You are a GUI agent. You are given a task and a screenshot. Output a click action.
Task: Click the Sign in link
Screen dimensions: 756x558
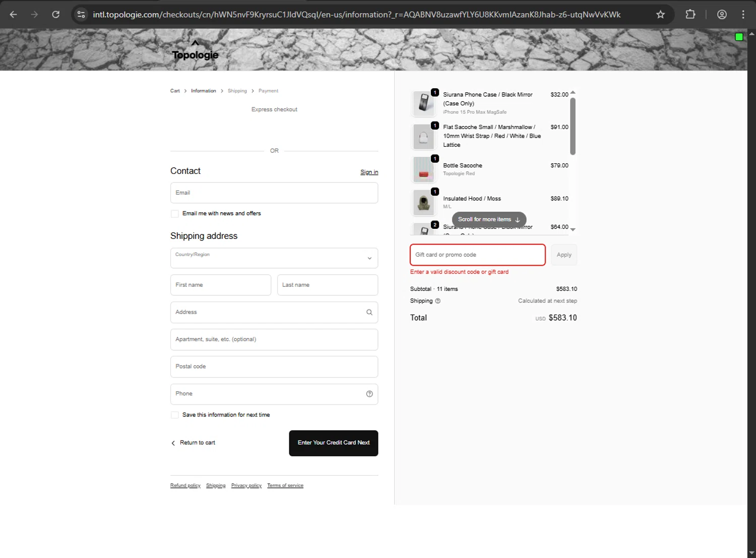[x=369, y=172]
